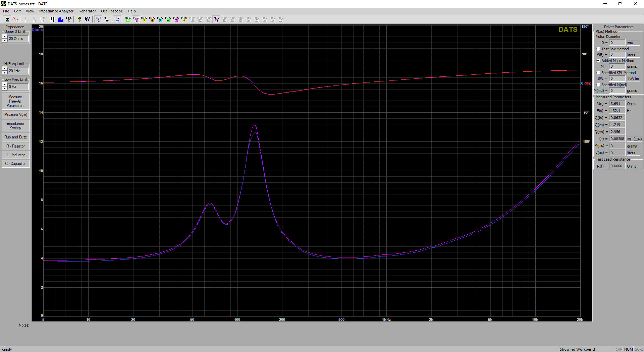Click the Measure V(as) button

coord(15,115)
